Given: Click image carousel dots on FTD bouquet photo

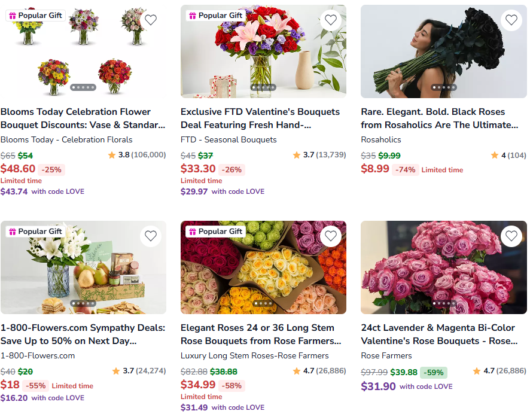Looking at the screenshot, I should click(263, 87).
